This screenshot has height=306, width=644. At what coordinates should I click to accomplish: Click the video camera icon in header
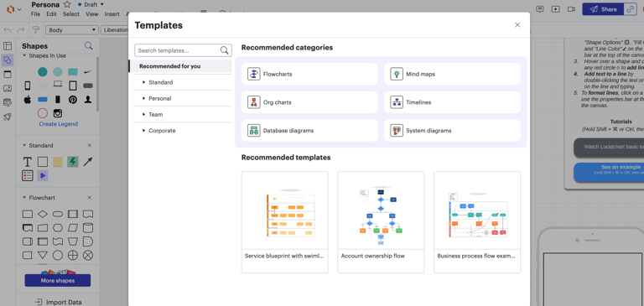(x=571, y=9)
